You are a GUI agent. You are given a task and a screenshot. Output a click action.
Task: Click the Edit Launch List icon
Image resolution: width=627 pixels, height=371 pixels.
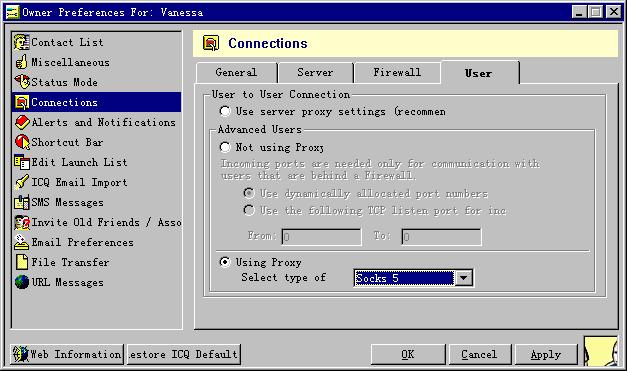tap(22, 162)
